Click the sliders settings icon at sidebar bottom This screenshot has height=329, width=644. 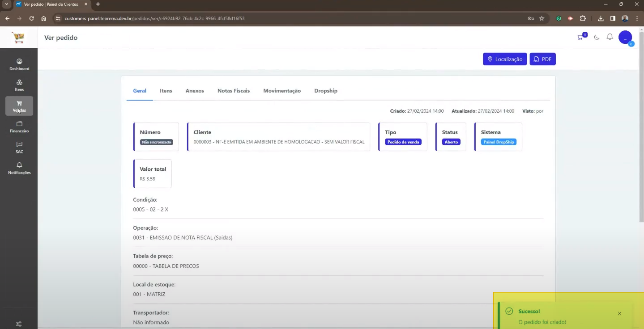(x=19, y=324)
